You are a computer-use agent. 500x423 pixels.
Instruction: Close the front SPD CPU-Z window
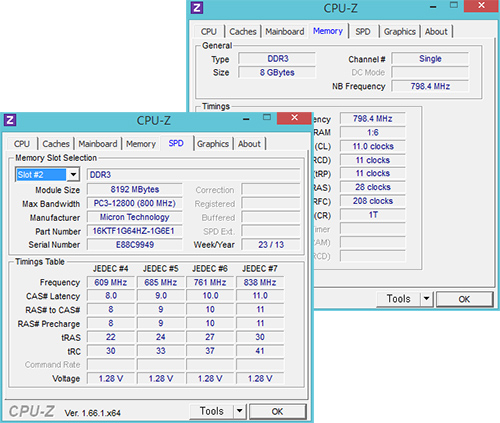coord(294,117)
